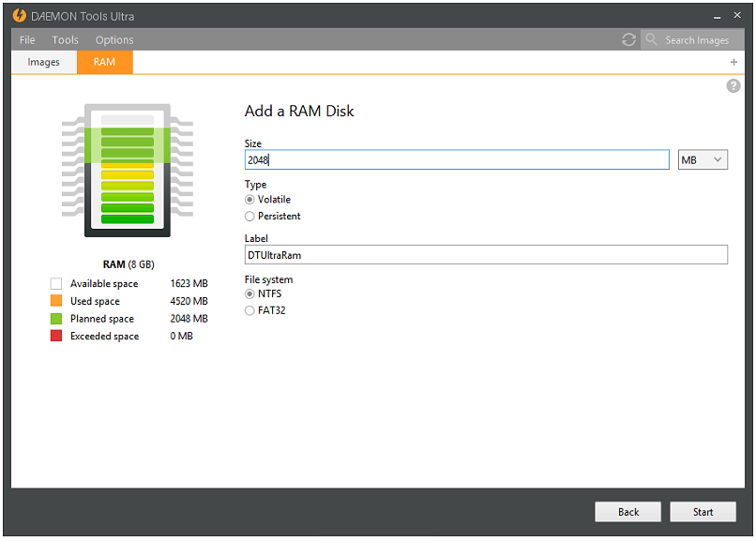Choose NTFS file system
This screenshot has height=541, width=756.
click(x=264, y=293)
